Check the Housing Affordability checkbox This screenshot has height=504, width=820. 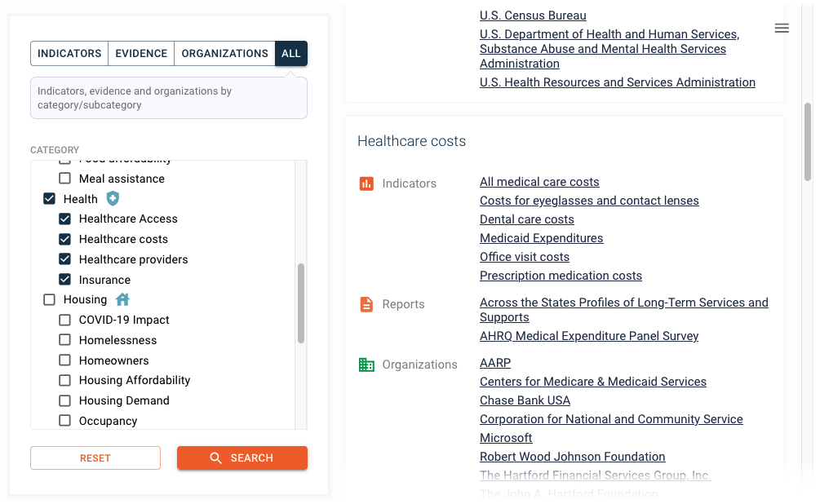tap(64, 380)
